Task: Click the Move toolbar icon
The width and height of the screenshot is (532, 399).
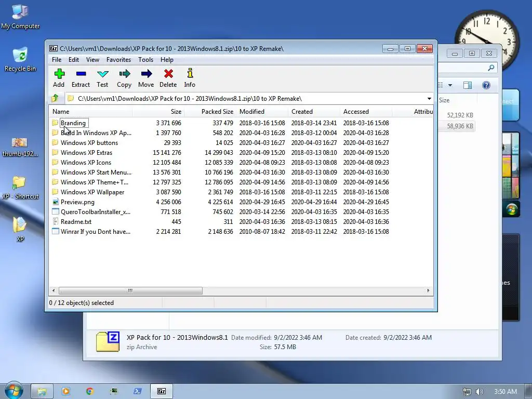Action: click(x=146, y=74)
